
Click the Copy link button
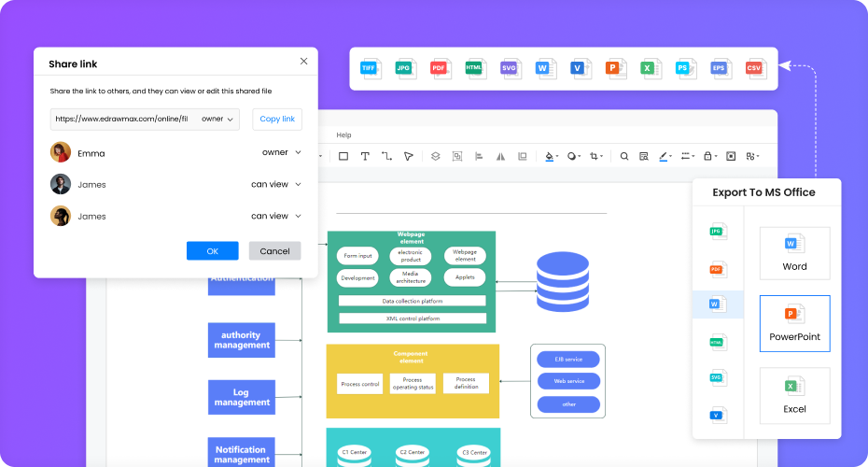tap(277, 119)
